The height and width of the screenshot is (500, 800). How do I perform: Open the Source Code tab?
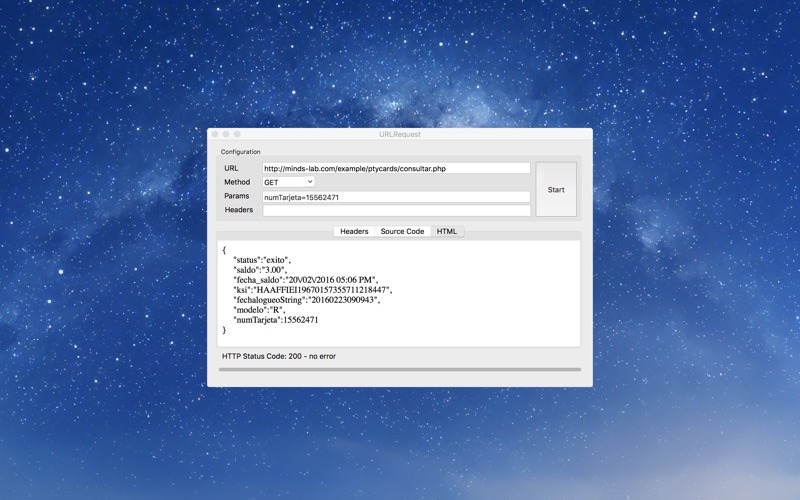coord(402,231)
